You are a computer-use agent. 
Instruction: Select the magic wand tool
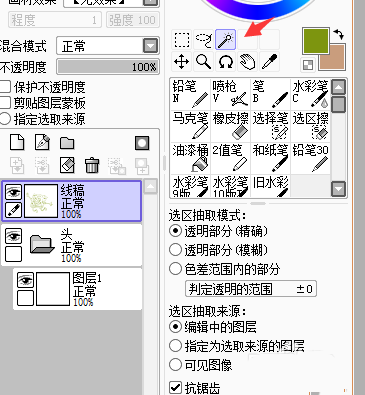point(226,39)
